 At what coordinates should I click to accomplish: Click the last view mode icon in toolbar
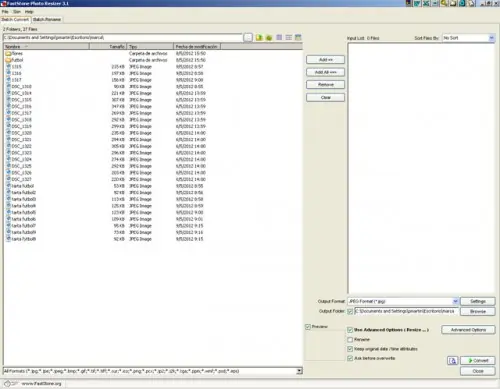click(x=298, y=37)
